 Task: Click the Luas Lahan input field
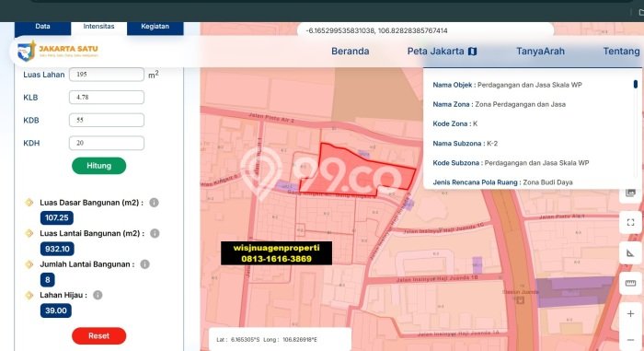(107, 75)
